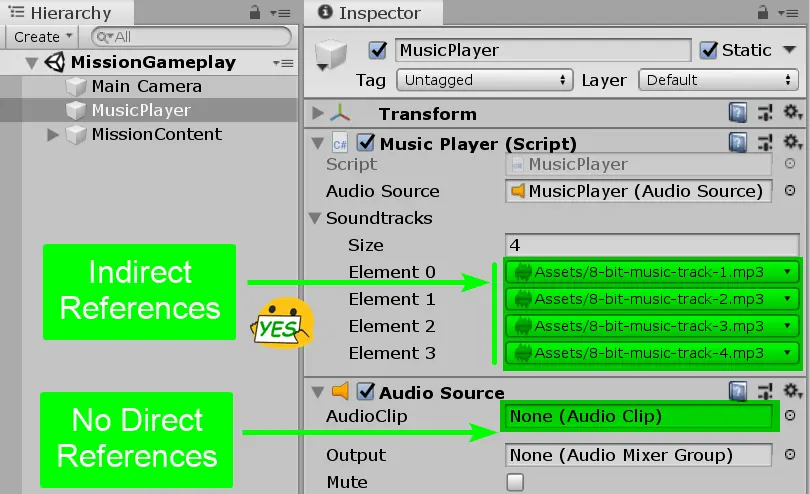
Task: Open the Layer dropdown showing Default
Action: 718,80
